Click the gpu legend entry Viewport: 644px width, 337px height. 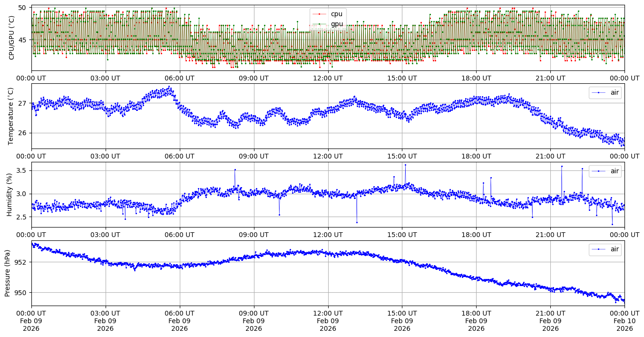[x=336, y=24]
